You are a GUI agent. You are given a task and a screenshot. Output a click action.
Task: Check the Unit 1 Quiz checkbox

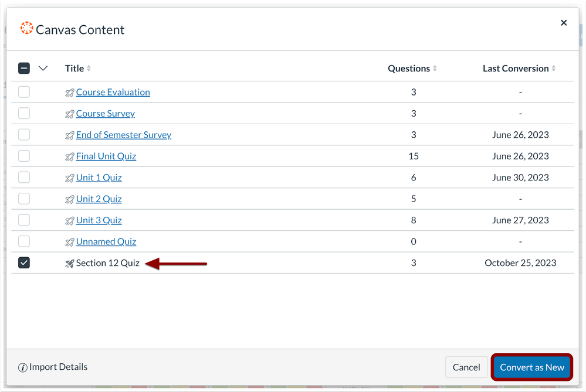24,178
